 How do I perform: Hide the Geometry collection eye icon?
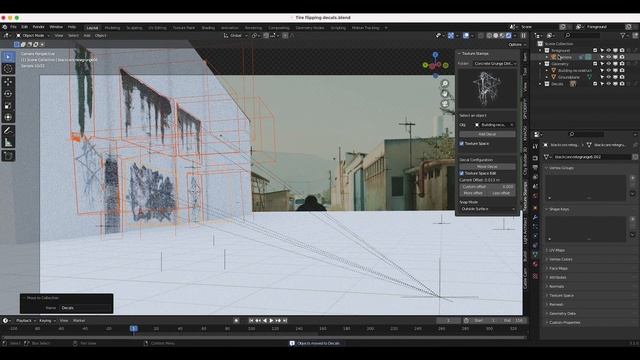point(608,64)
